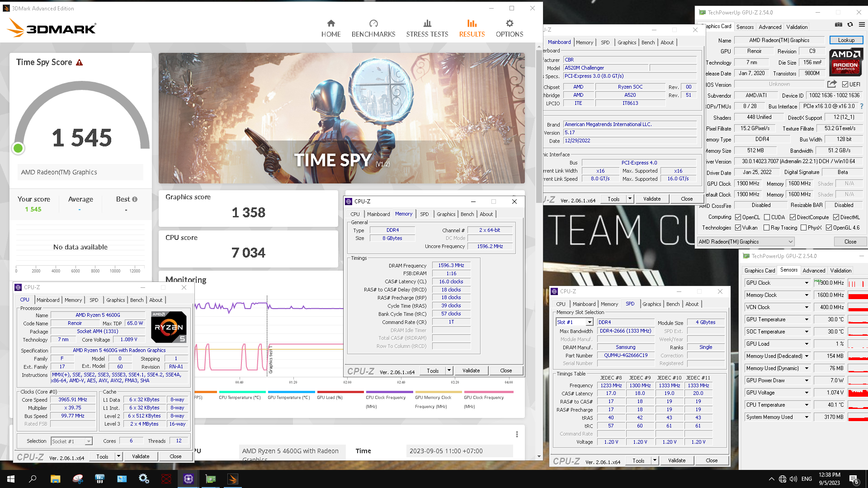Click Validate in the CPU-Z CPU window

click(x=141, y=456)
